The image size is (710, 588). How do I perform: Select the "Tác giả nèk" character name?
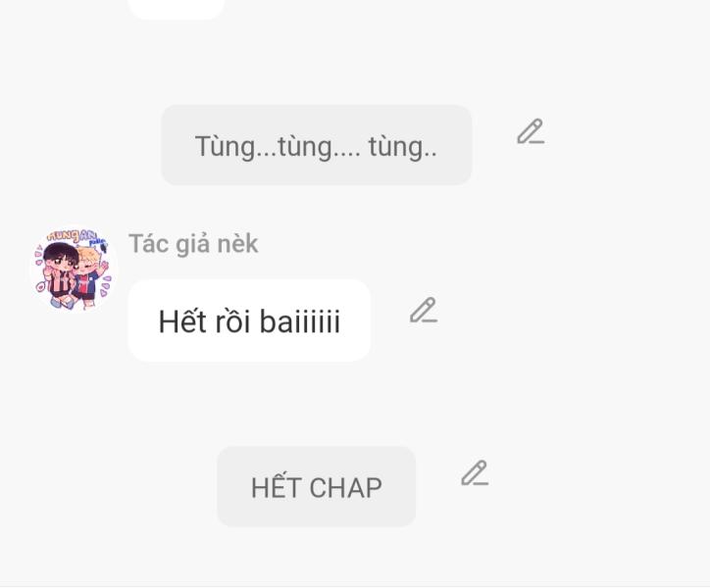[193, 244]
